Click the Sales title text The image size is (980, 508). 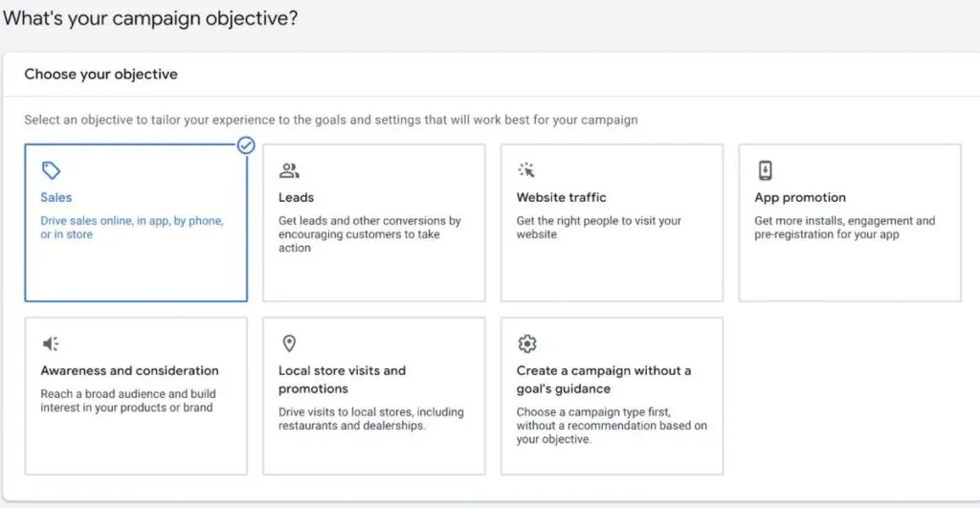coord(56,197)
